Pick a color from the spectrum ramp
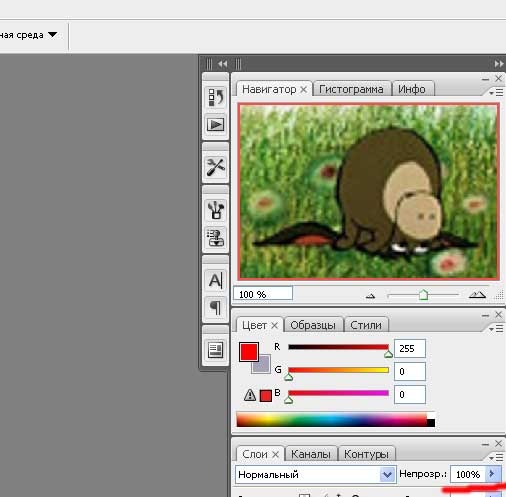This screenshot has width=506, height=497. click(x=335, y=420)
